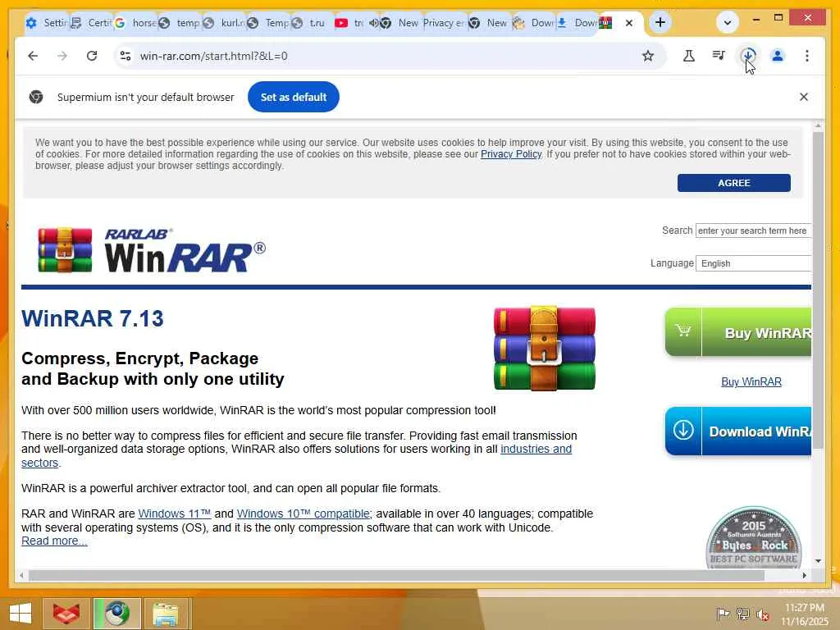This screenshot has height=630, width=840.
Task: View site information icon in address bar
Action: coord(126,56)
